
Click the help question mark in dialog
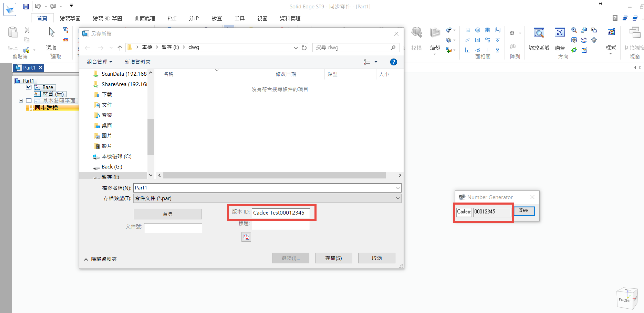pos(393,62)
